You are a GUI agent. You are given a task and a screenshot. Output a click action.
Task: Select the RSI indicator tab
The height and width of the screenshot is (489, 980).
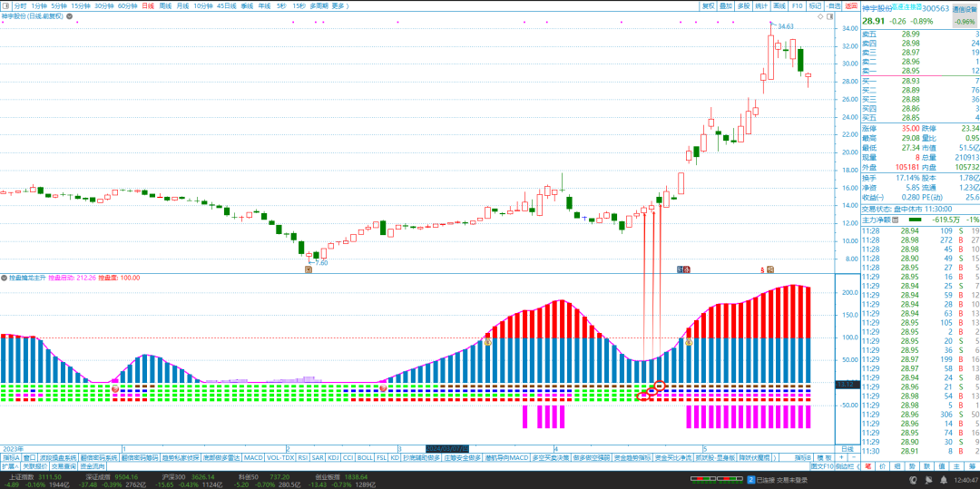[x=302, y=457]
